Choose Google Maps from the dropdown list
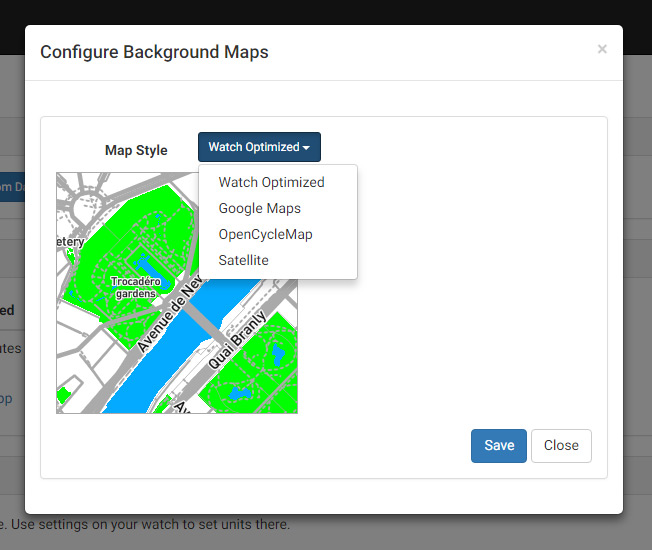 pos(259,208)
